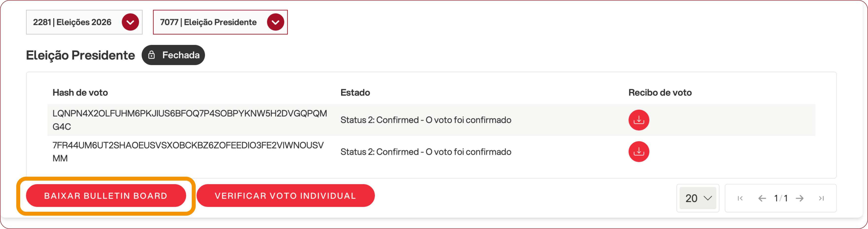Expand the 7077 Eleição Presidente selector

275,22
